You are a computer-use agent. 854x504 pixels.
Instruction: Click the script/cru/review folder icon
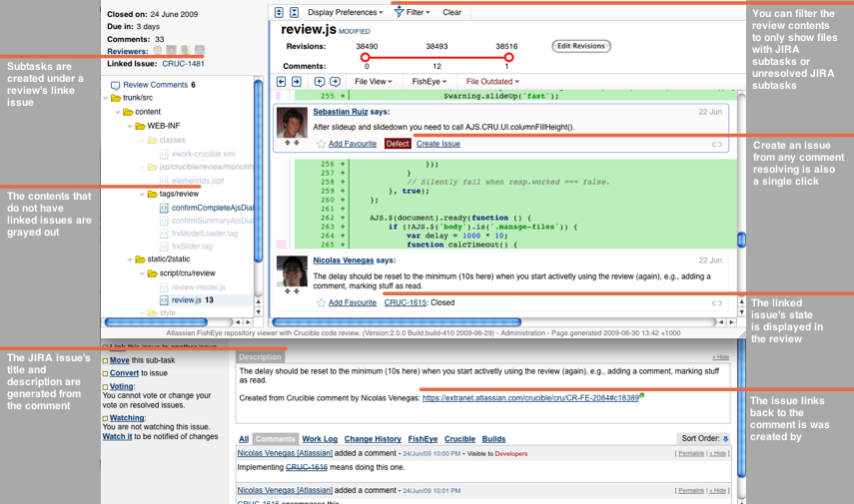[x=153, y=273]
